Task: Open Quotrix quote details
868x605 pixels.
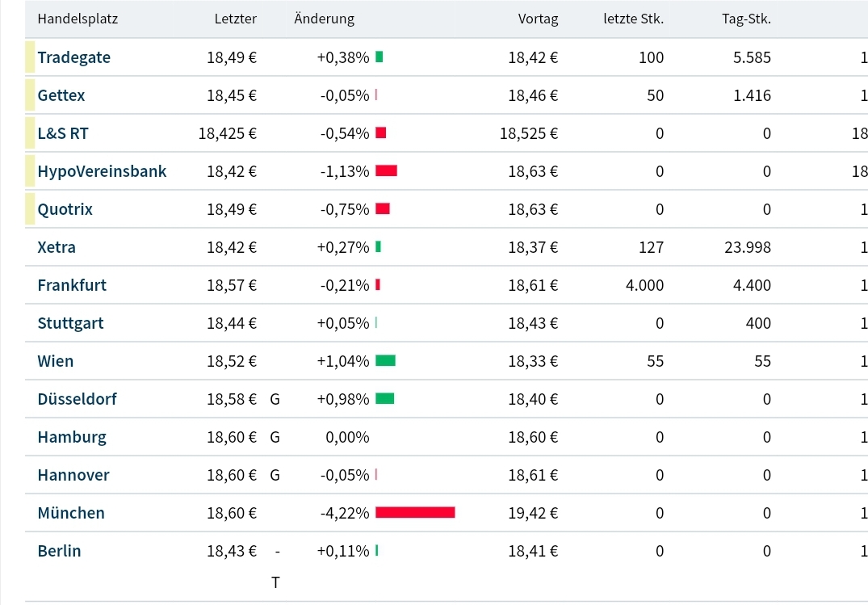Action: [65, 209]
